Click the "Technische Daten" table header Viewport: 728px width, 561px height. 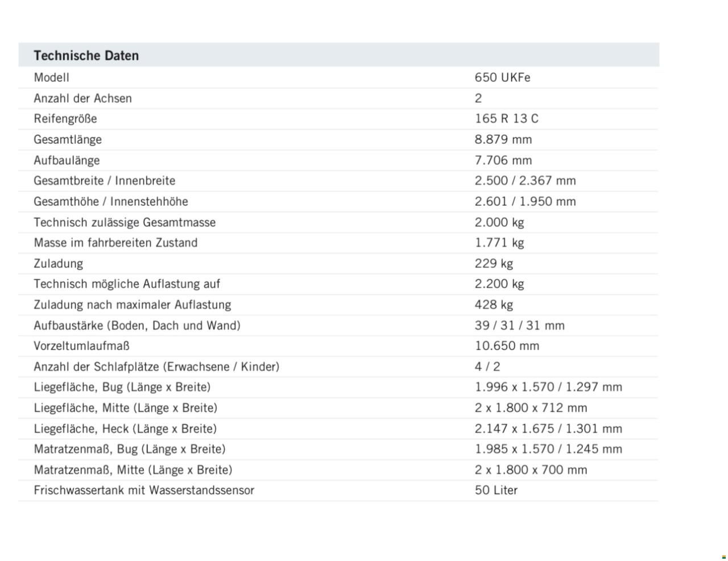pos(86,56)
